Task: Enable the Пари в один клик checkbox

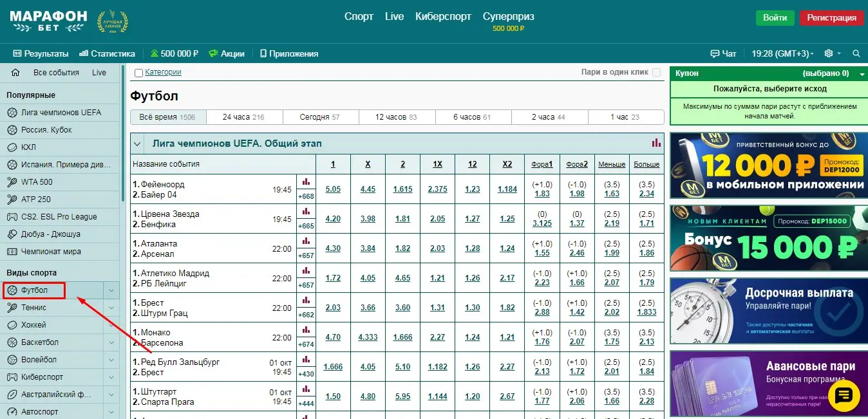Action: [656, 72]
